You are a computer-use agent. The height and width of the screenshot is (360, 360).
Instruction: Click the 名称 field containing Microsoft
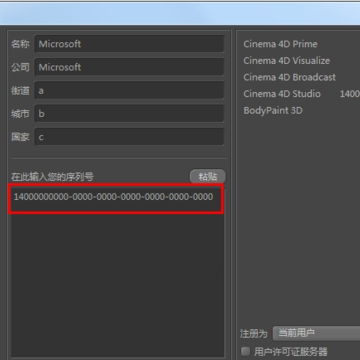(x=129, y=44)
